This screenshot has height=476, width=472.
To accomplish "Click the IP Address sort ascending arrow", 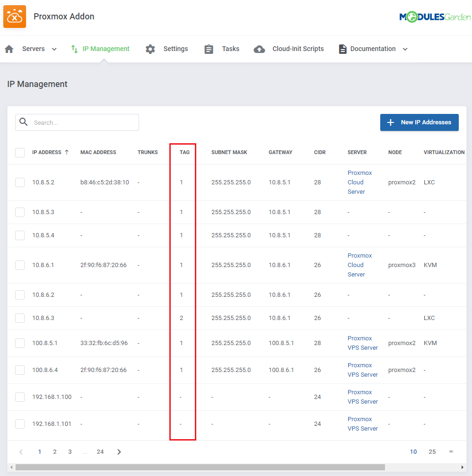I will [x=67, y=152].
